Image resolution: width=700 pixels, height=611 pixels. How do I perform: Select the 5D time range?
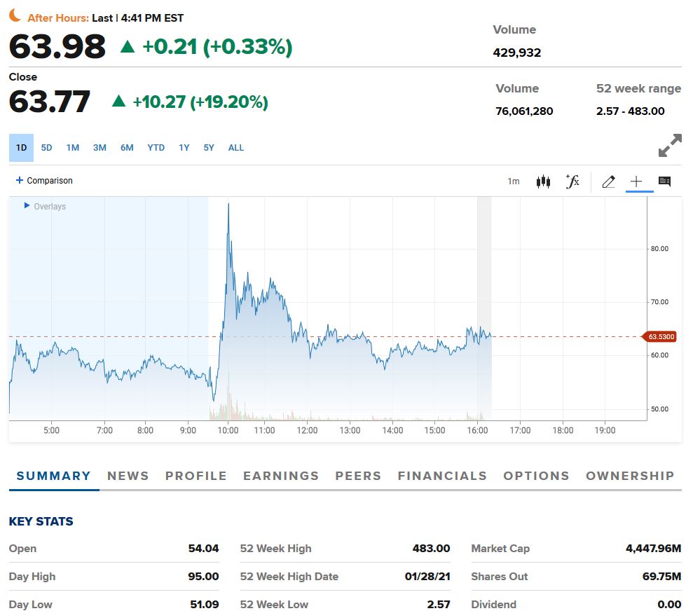(x=47, y=148)
